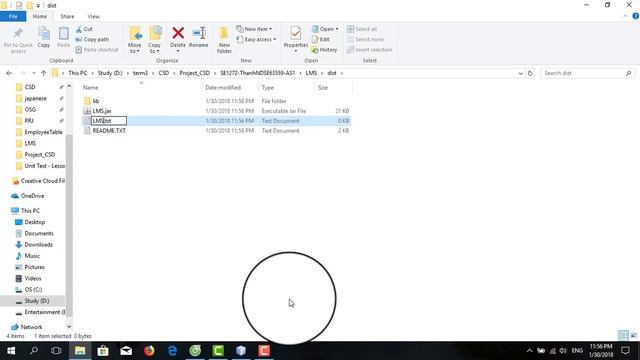Go back with the Back arrow
640x360 pixels.
coord(9,73)
